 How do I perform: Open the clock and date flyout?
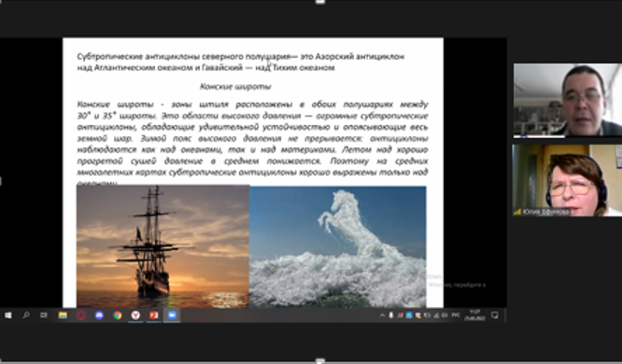[474, 315]
